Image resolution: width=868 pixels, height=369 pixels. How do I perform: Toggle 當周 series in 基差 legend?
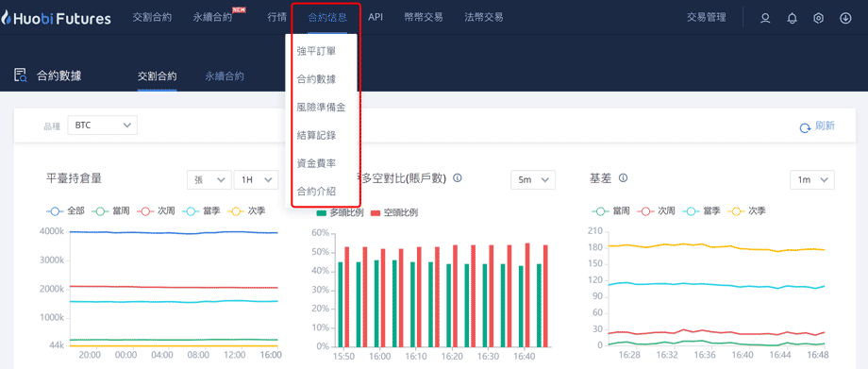pyautogui.click(x=610, y=211)
